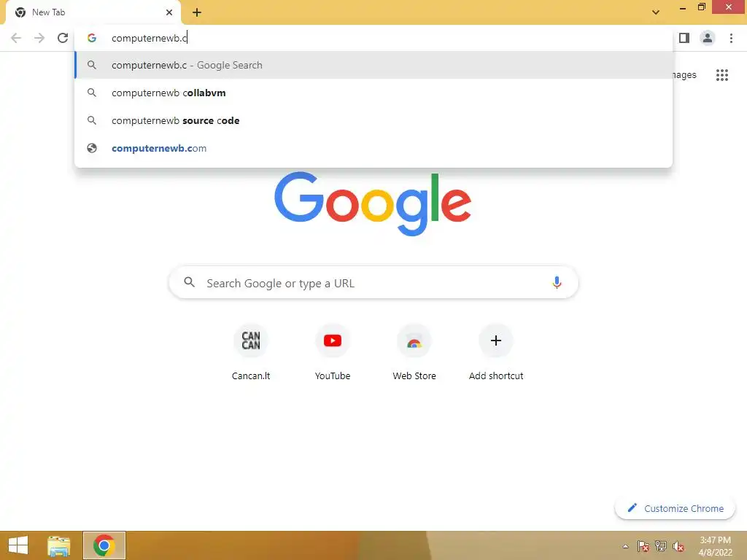Show hidden system tray icons
Viewport: 747px width, 560px height.
pyautogui.click(x=625, y=546)
